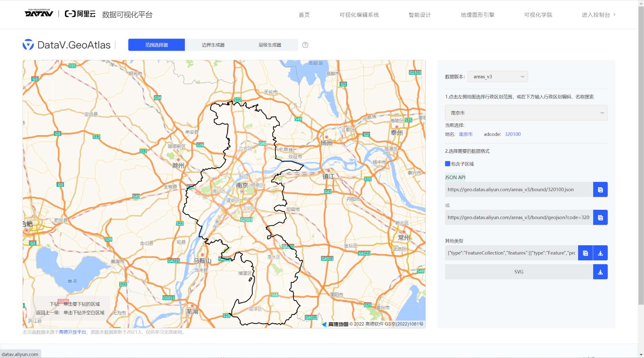Go to 可视化学院 in navigation
This screenshot has height=358, width=644.
(538, 15)
